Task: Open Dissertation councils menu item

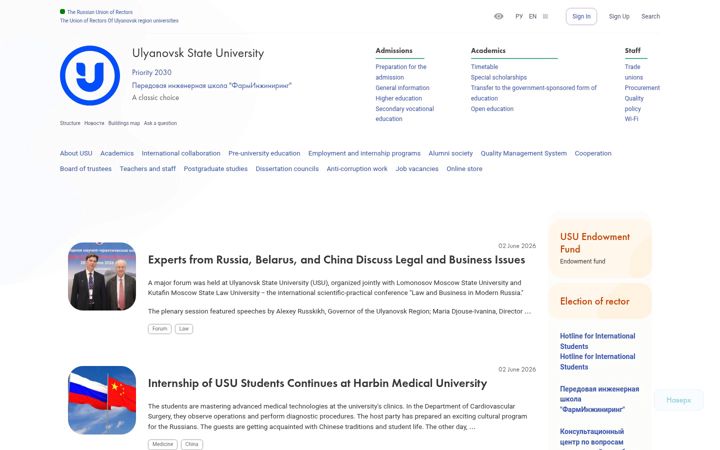Action: pyautogui.click(x=287, y=169)
